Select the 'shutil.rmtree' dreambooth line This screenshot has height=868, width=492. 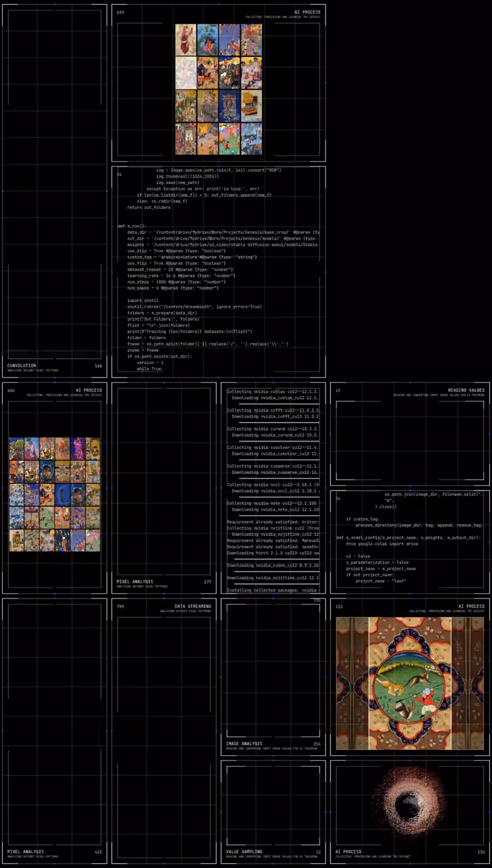(194, 307)
